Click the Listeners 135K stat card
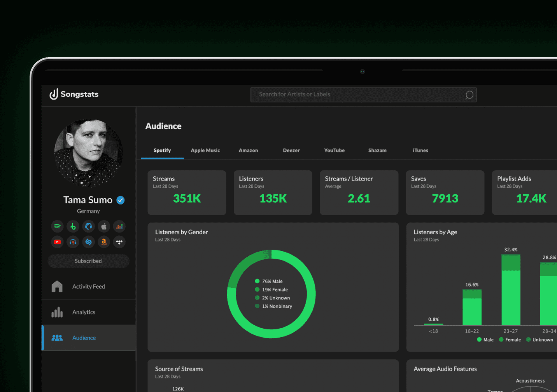Image resolution: width=557 pixels, height=392 pixels. point(273,192)
